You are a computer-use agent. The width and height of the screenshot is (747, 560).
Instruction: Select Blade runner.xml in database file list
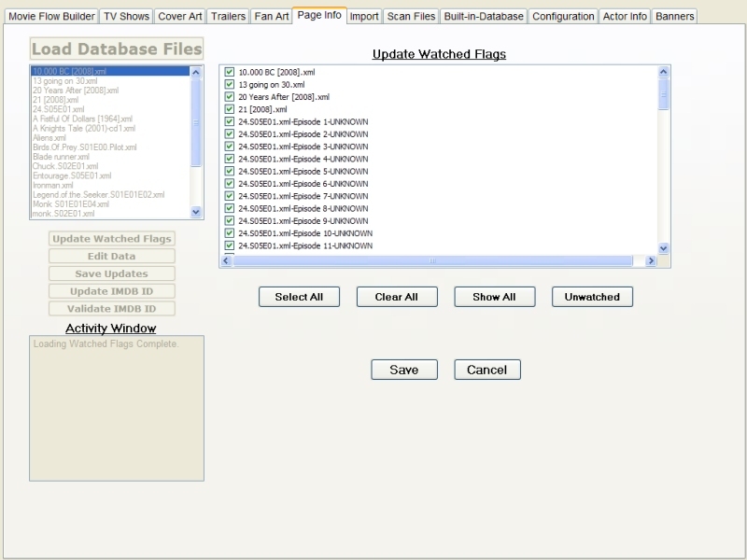[62, 157]
